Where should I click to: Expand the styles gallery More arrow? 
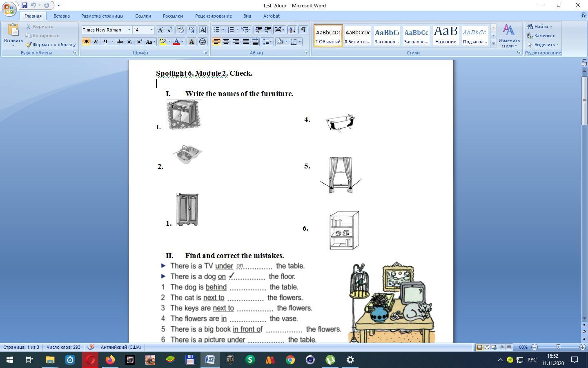pos(493,43)
